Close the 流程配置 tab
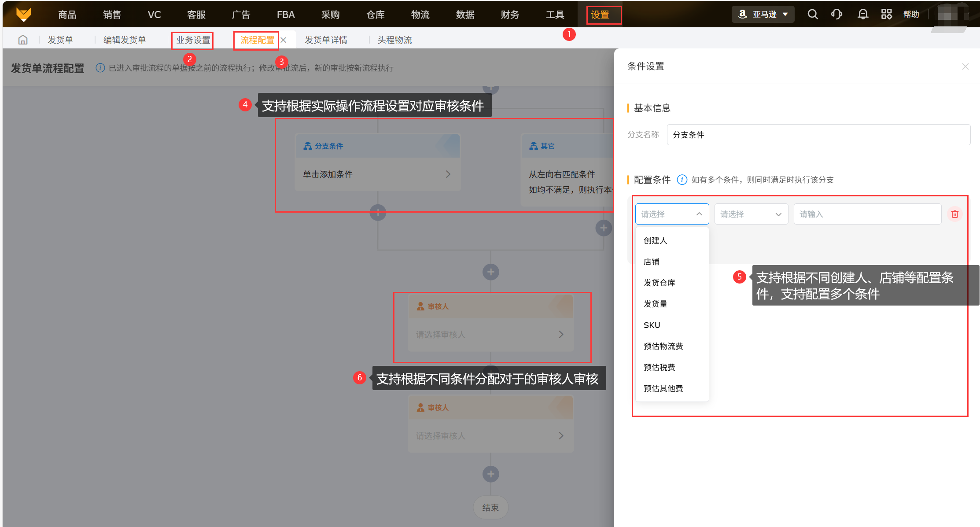 pyautogui.click(x=284, y=40)
